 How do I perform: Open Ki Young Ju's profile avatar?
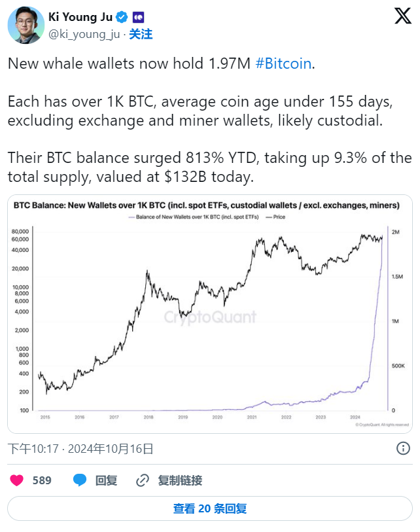[26, 25]
